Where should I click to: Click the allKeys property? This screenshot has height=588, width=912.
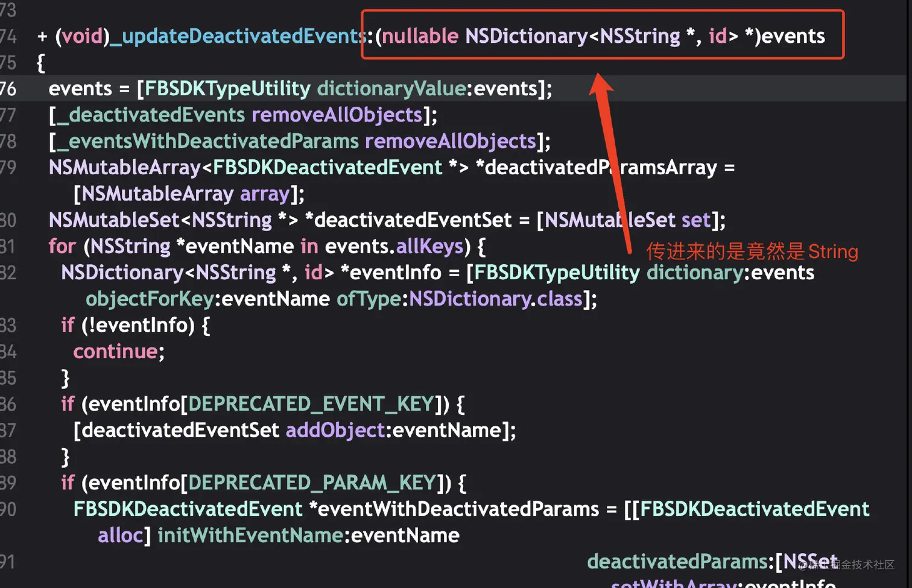(430, 246)
